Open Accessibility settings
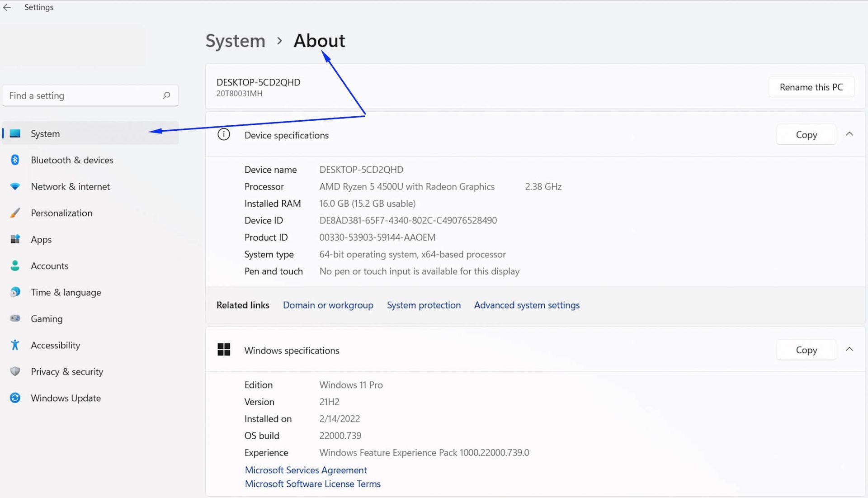This screenshot has width=868, height=498. click(90, 345)
